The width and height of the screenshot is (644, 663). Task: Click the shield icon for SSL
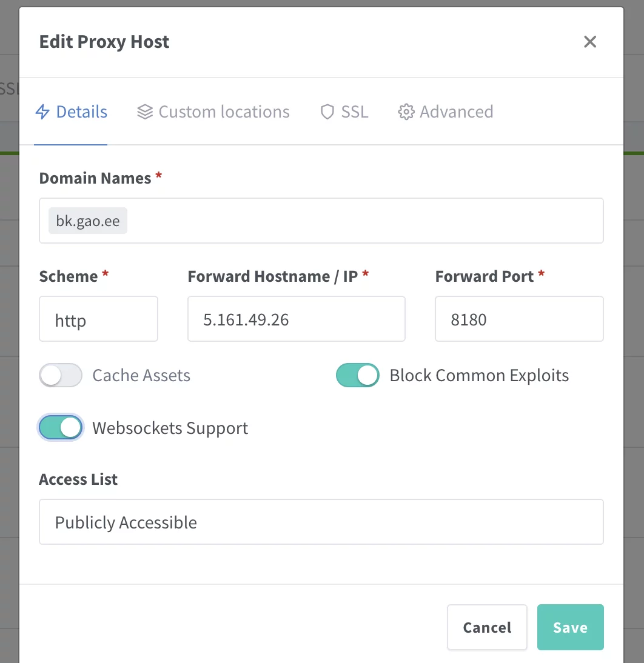[x=327, y=112]
